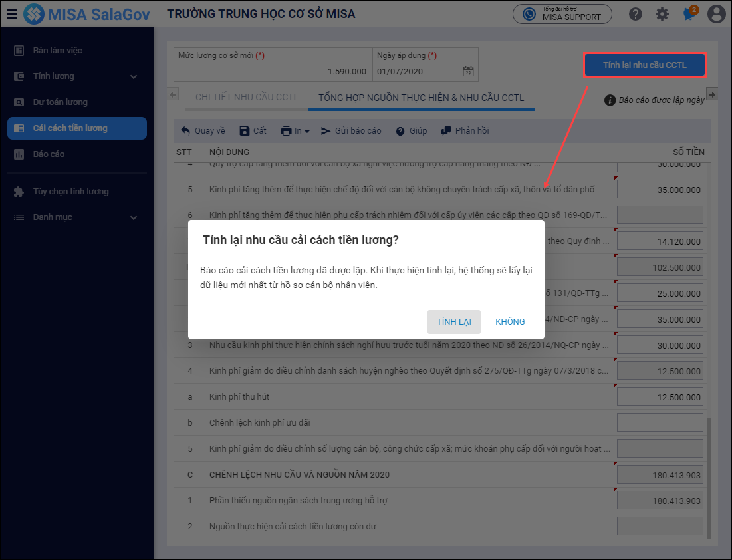
Task: Click the Tùy chọn tính lương puzzle icon
Action: pos(19,192)
